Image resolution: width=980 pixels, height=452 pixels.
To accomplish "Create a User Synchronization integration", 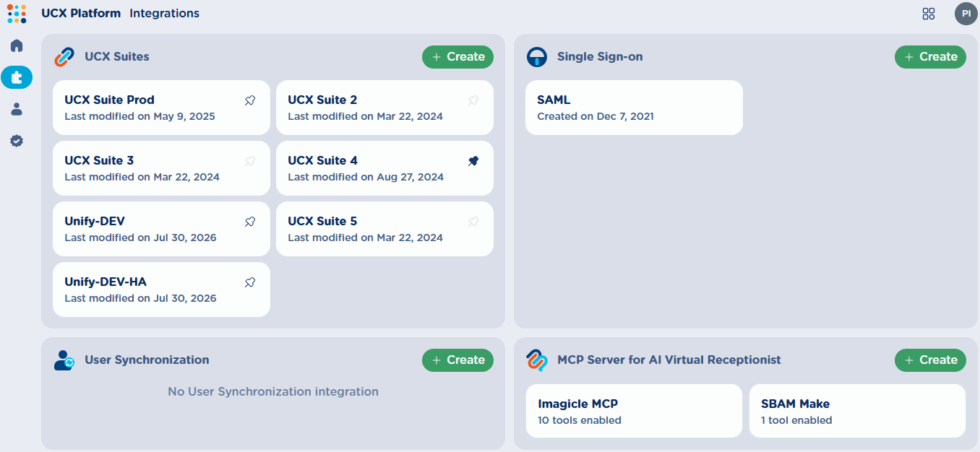I will pyautogui.click(x=457, y=360).
